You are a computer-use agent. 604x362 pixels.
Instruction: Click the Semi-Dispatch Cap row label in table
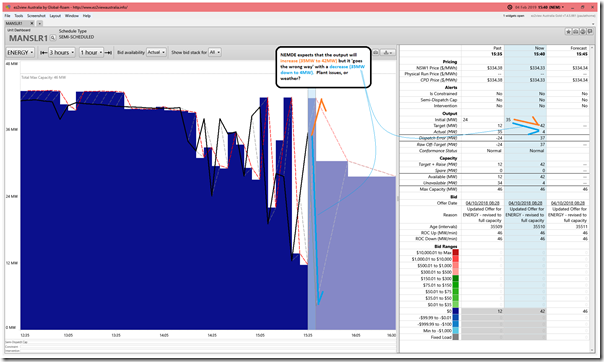pyautogui.click(x=439, y=100)
